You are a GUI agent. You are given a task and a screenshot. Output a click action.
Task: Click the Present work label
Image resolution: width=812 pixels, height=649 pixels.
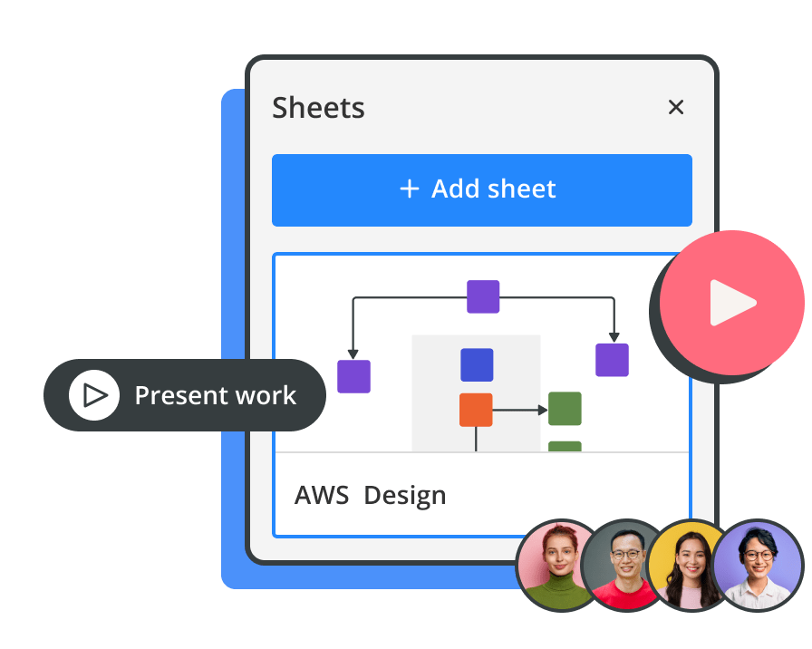tap(215, 395)
